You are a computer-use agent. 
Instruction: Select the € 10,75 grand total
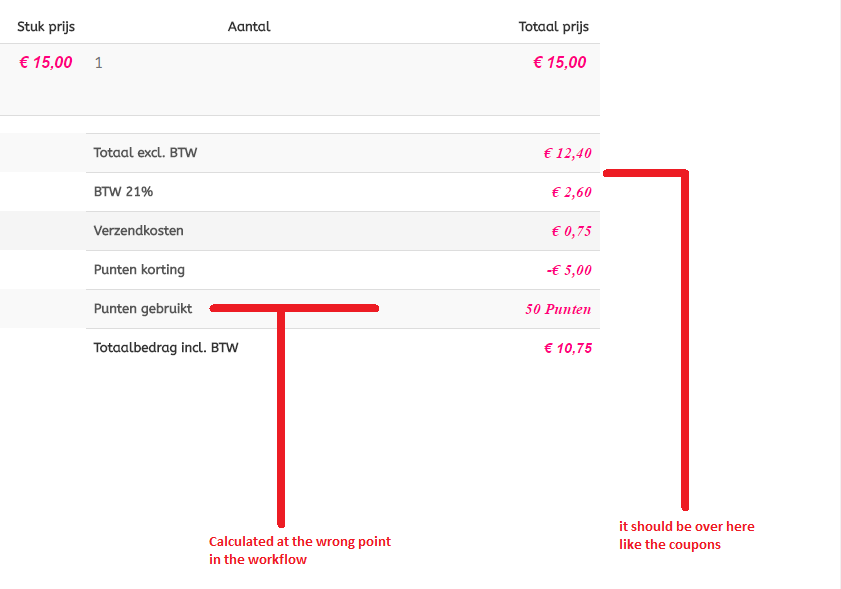(x=567, y=348)
